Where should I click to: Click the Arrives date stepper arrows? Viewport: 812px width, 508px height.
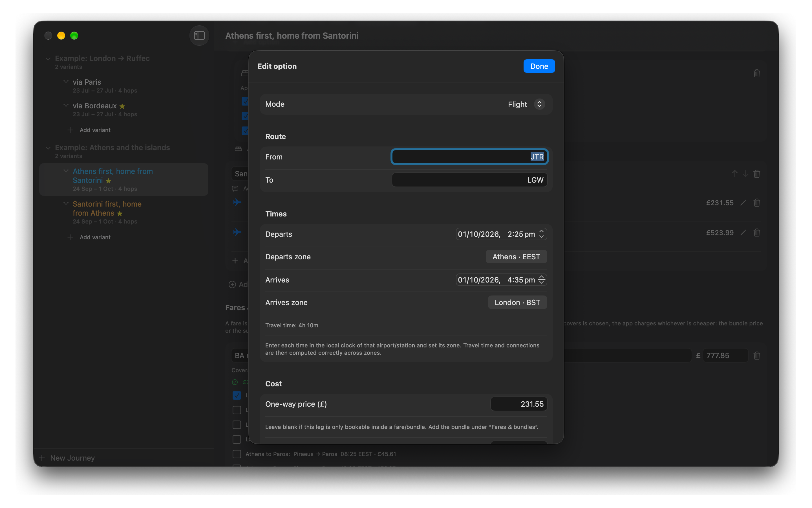click(x=541, y=280)
